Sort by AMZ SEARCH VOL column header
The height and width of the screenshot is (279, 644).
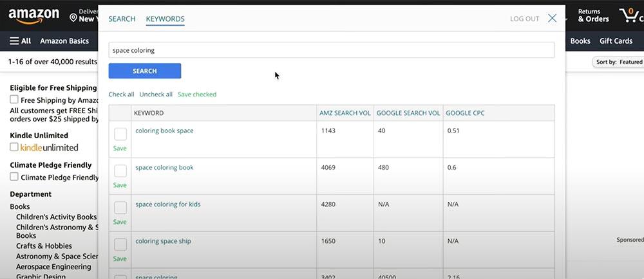coord(345,113)
